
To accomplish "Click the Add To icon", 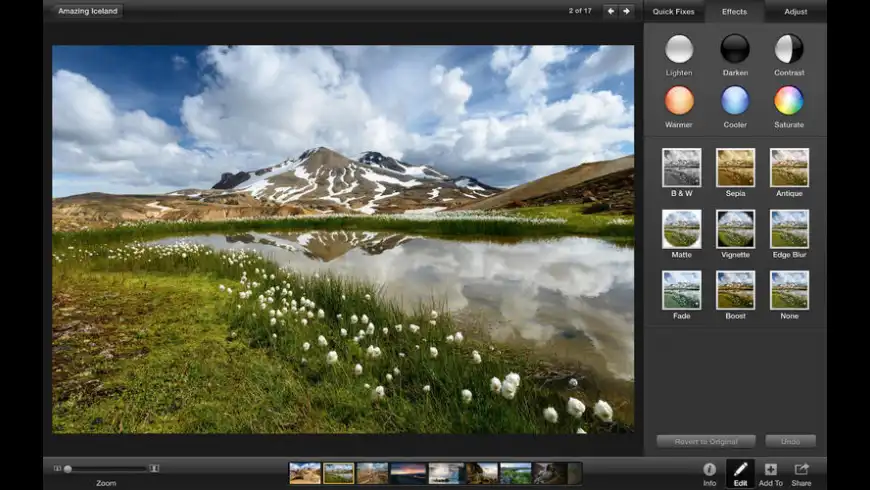I will tap(770, 470).
